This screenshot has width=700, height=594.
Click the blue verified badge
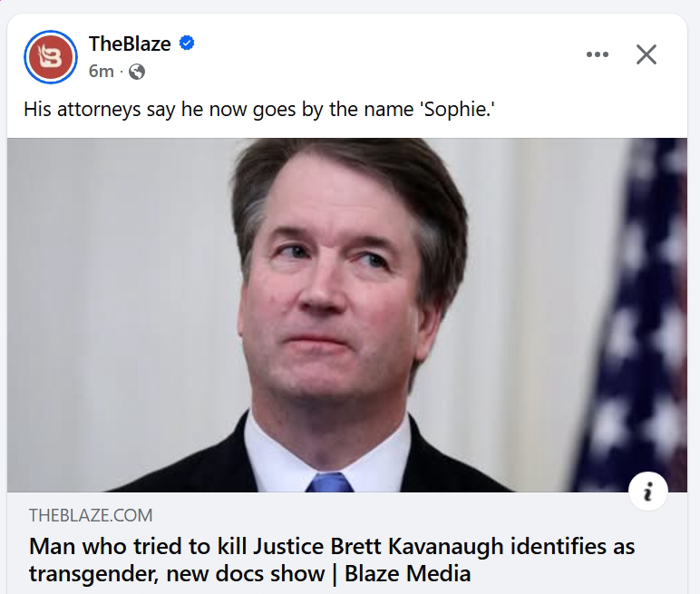(x=188, y=43)
